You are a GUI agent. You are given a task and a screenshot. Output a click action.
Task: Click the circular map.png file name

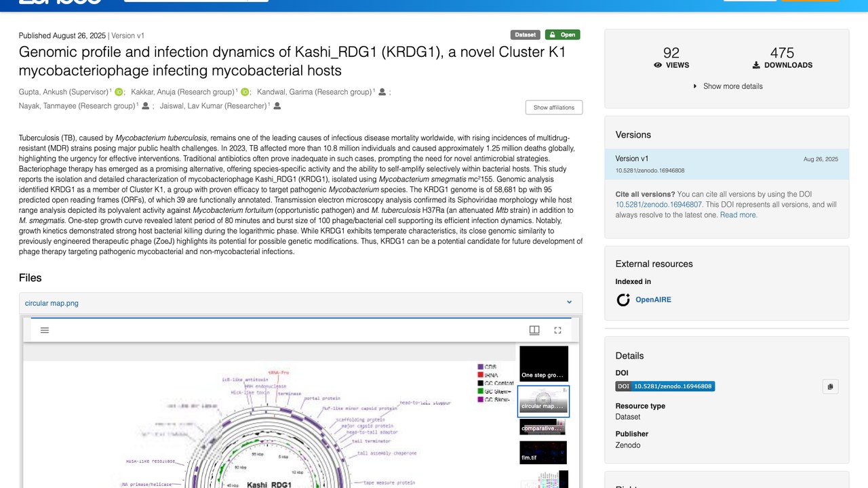tap(52, 303)
